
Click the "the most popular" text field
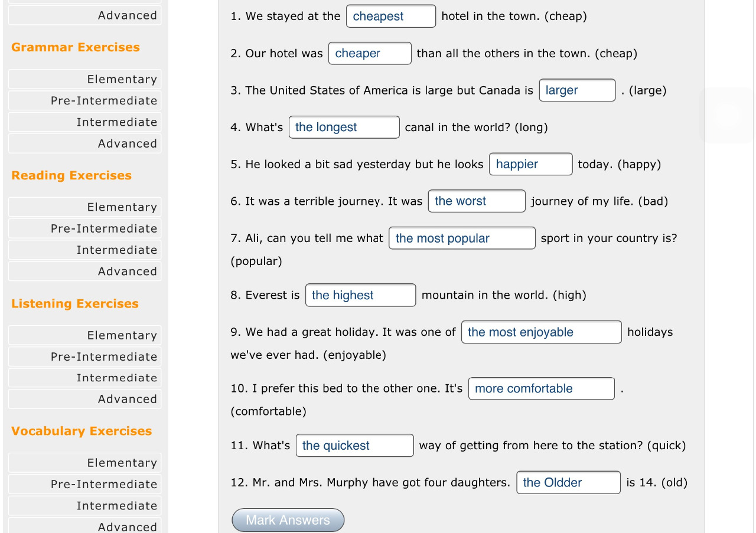click(462, 238)
